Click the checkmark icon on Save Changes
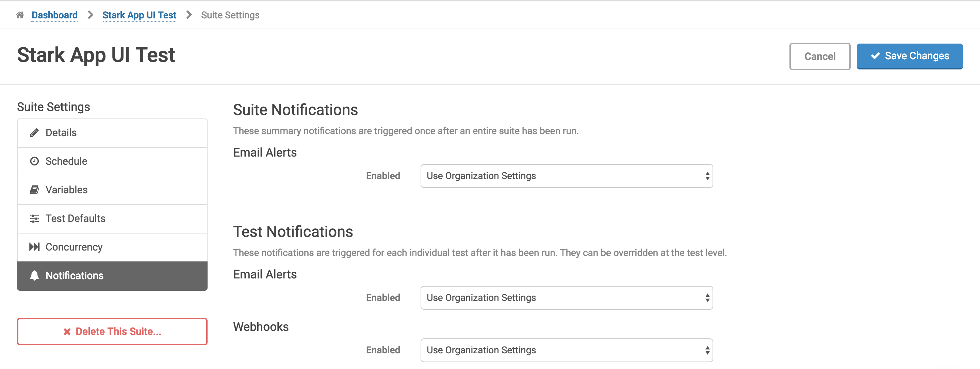This screenshot has width=980, height=369. pos(876,56)
